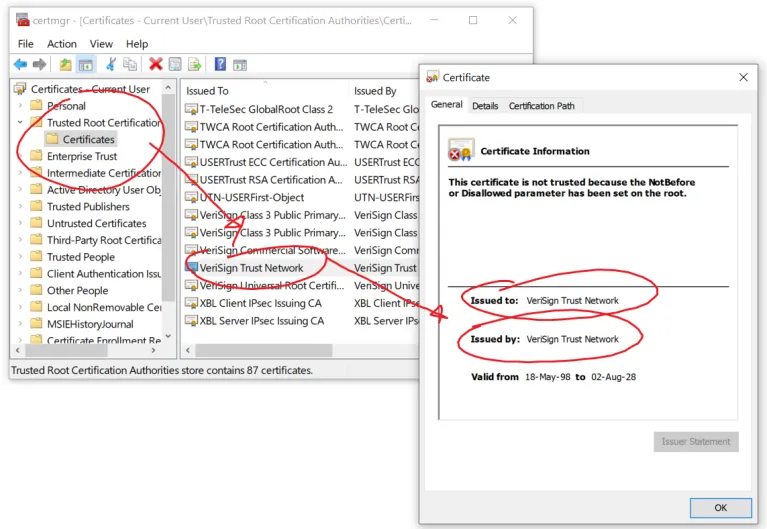
Task: Open the Action menu
Action: 62,44
